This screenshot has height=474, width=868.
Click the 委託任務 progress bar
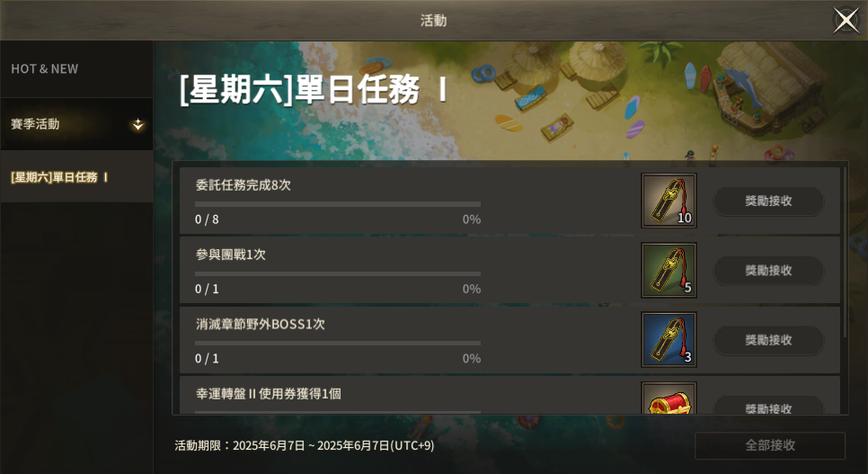(338, 204)
